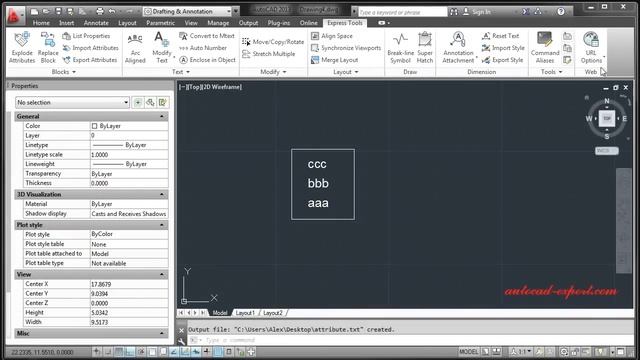Screen dimensions: 640x360
Task: Click the search binoculars icon
Action: 453,12
